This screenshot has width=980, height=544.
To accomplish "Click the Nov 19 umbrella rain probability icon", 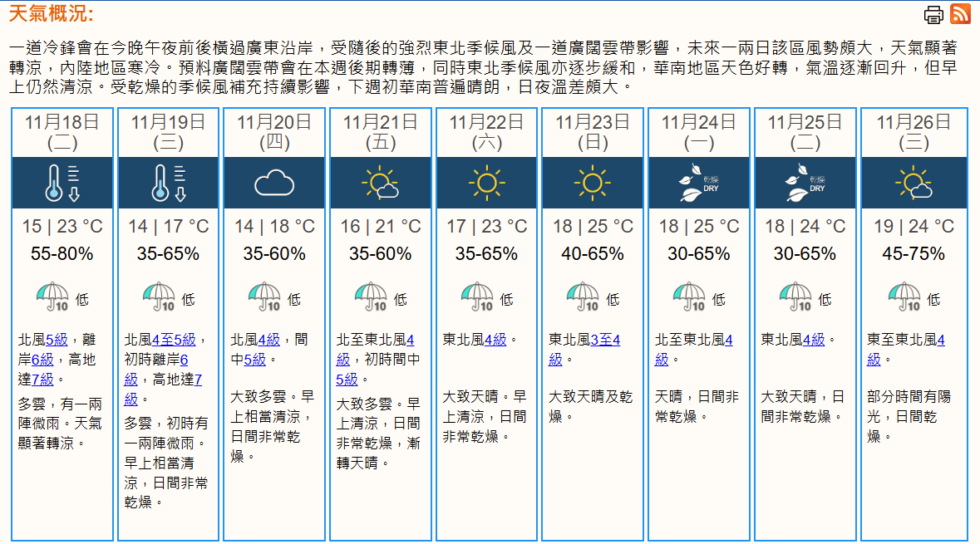I will (x=159, y=297).
